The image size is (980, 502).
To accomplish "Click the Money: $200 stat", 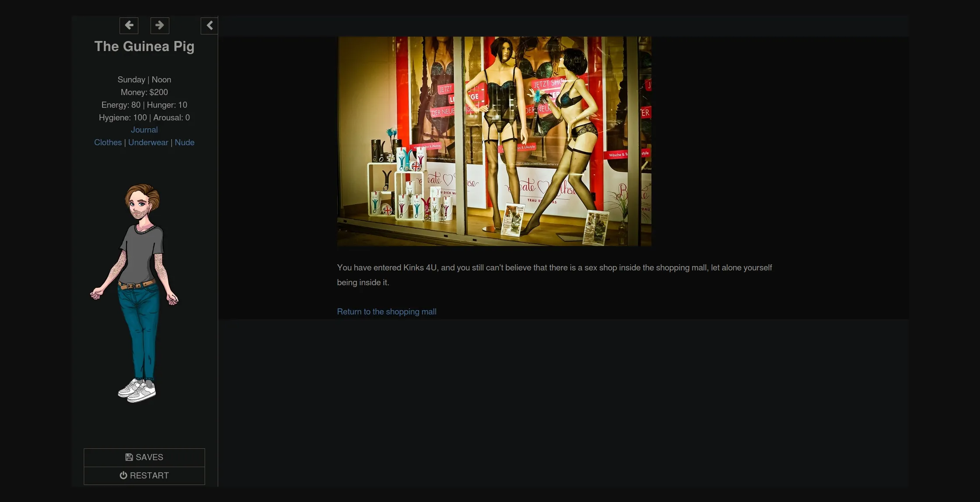I will coord(144,92).
